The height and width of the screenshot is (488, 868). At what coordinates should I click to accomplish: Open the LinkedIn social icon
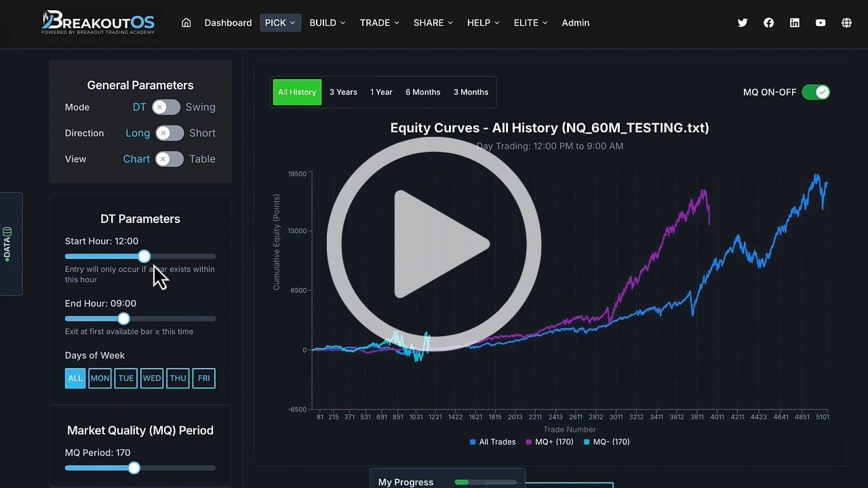[x=795, y=23]
